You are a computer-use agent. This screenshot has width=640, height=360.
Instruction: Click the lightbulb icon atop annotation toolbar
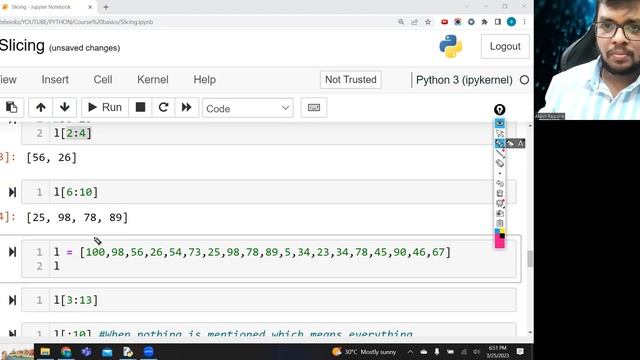click(500, 109)
